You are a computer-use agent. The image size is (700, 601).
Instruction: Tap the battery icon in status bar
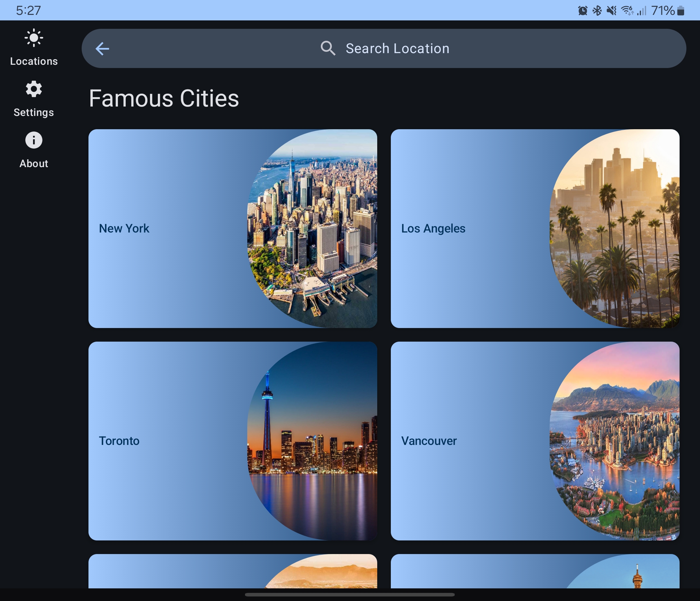point(681,11)
